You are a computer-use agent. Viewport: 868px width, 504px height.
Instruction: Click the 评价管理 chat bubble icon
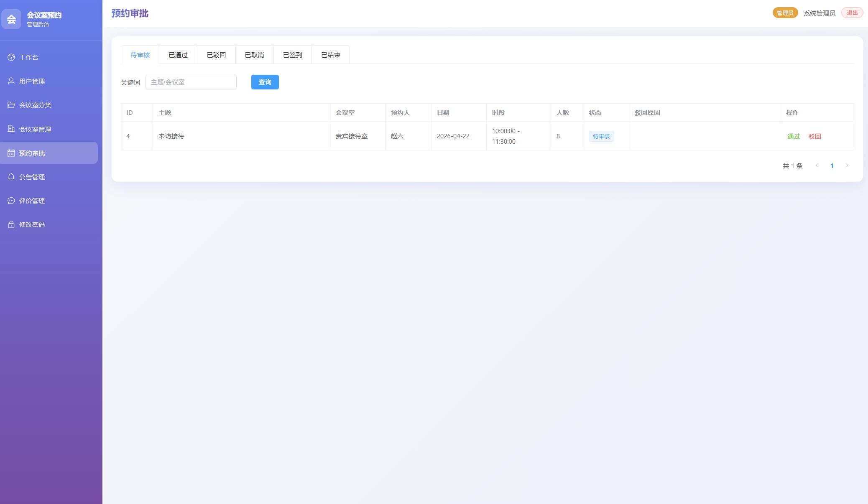11,201
